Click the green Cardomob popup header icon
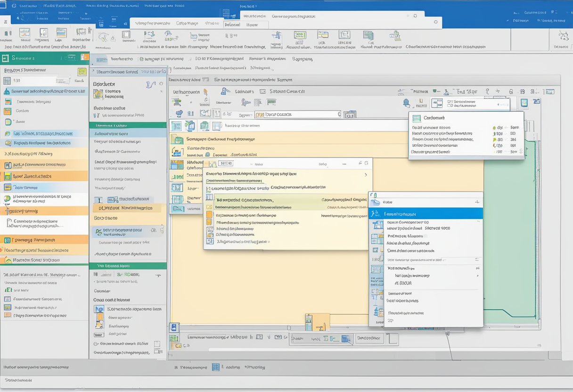Viewport: 573px width, 392px height. tap(417, 118)
